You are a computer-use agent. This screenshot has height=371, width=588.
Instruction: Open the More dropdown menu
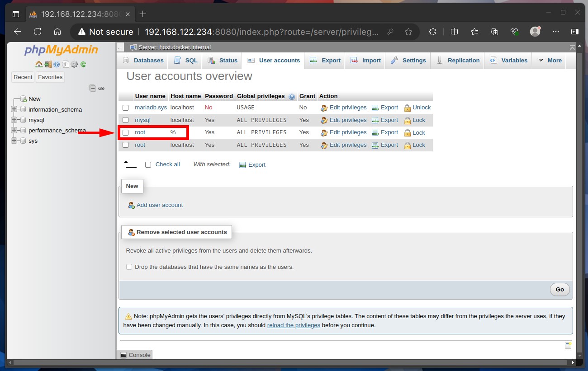[x=549, y=61]
